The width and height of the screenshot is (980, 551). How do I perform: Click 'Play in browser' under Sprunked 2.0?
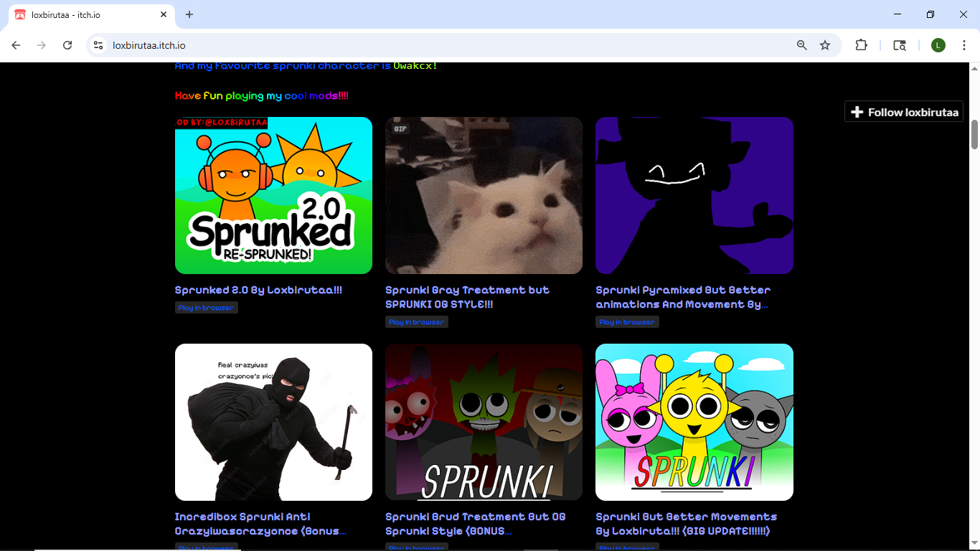(x=206, y=308)
